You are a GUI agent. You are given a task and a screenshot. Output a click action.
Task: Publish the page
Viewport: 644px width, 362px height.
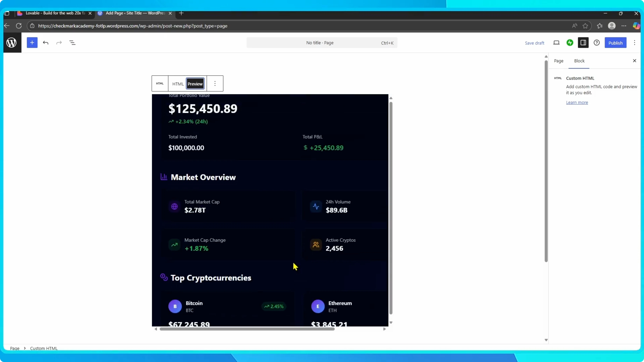coord(615,43)
